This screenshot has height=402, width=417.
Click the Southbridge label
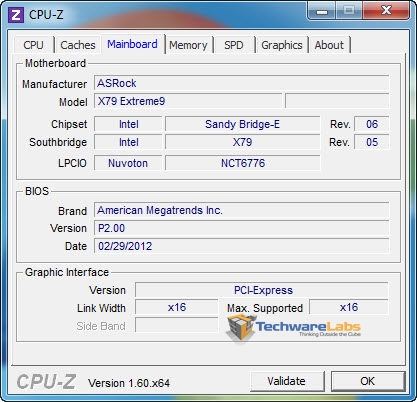click(x=58, y=142)
